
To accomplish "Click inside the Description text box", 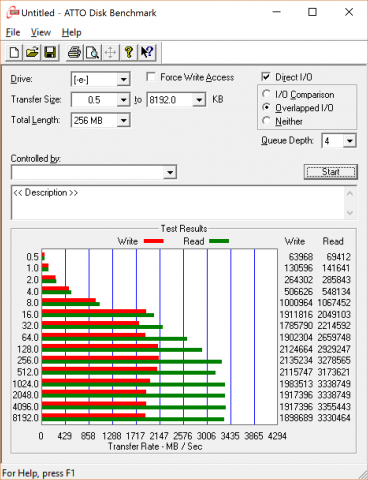I will coord(178,203).
